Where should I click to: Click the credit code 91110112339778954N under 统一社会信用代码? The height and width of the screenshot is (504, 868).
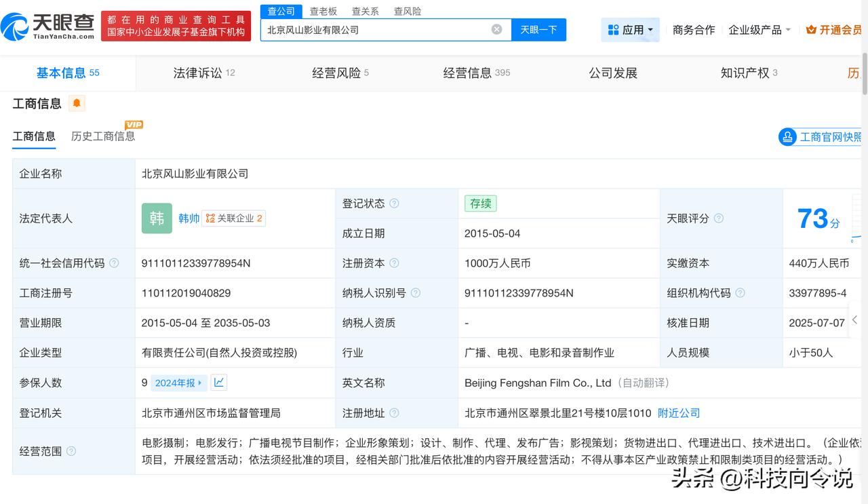pyautogui.click(x=196, y=263)
